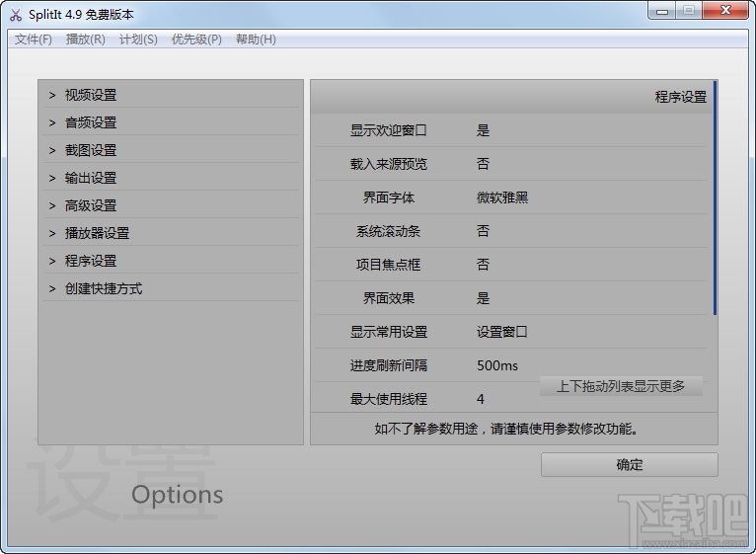Toggle the 项目焦点框 value 否
This screenshot has width=756, height=554.
[x=483, y=265]
